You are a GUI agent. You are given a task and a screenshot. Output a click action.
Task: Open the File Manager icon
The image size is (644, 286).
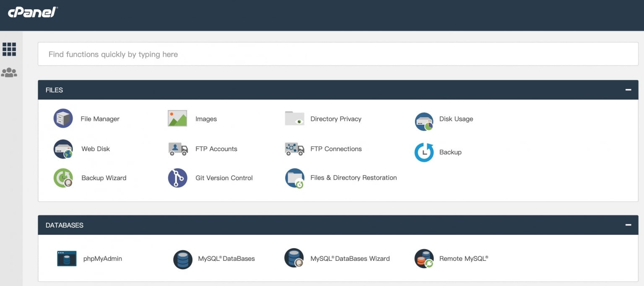pos(63,118)
